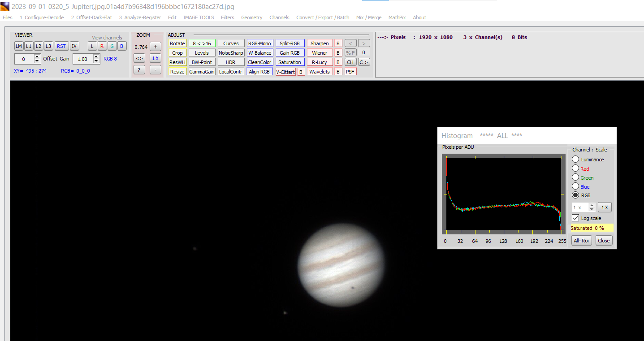The image size is (644, 341).
Task: Click the fit-to-window <> zoom button
Action: (x=139, y=58)
